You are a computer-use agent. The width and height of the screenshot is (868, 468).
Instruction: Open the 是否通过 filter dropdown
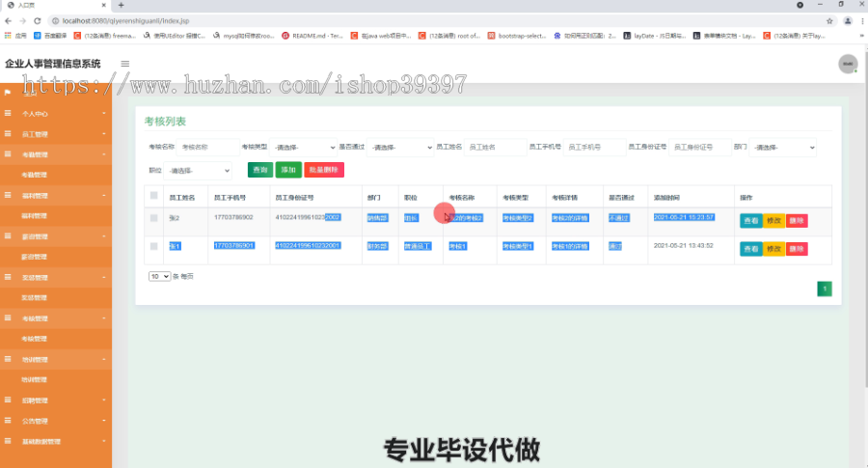click(400, 148)
